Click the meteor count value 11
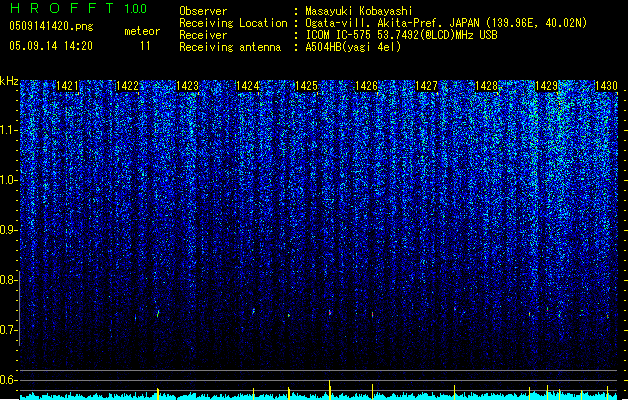629x400 pixels. (x=145, y=46)
